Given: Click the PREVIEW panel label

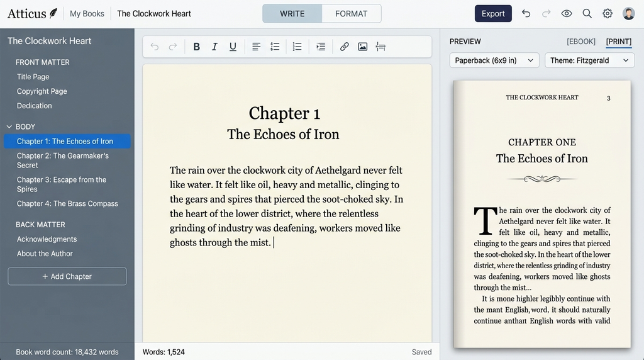Looking at the screenshot, I should click(465, 42).
